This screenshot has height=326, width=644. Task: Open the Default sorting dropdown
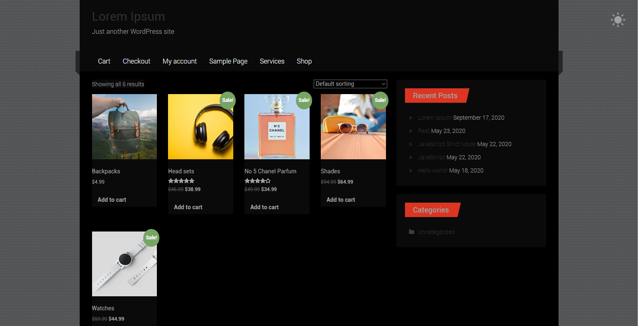point(350,84)
